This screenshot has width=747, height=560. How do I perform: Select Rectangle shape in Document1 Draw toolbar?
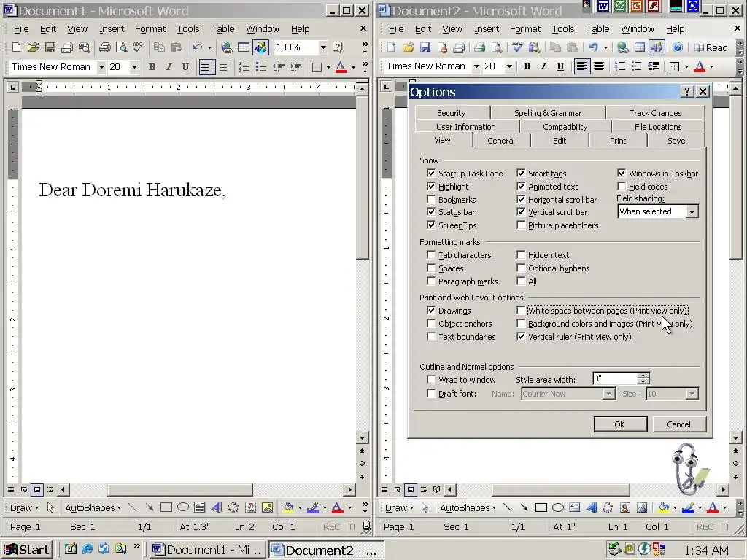pos(166,507)
